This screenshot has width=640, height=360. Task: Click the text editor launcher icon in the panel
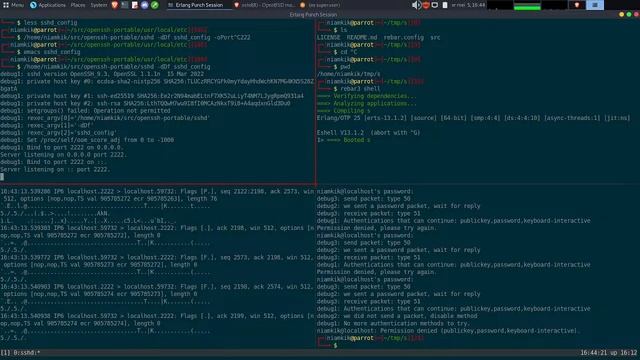tap(135, 5)
